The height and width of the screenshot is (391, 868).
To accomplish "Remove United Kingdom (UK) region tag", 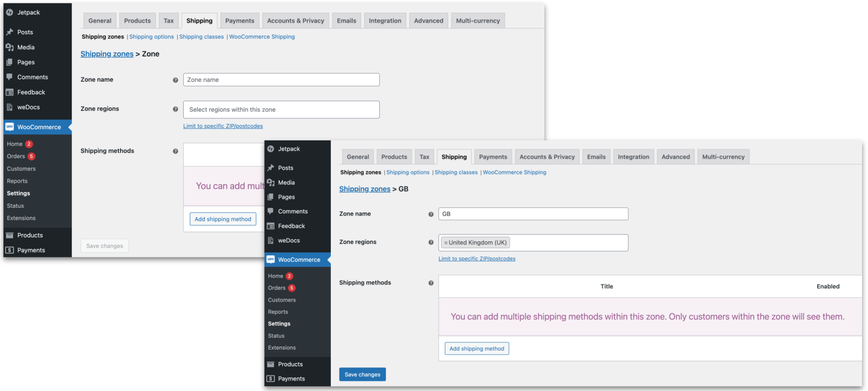I will [445, 243].
